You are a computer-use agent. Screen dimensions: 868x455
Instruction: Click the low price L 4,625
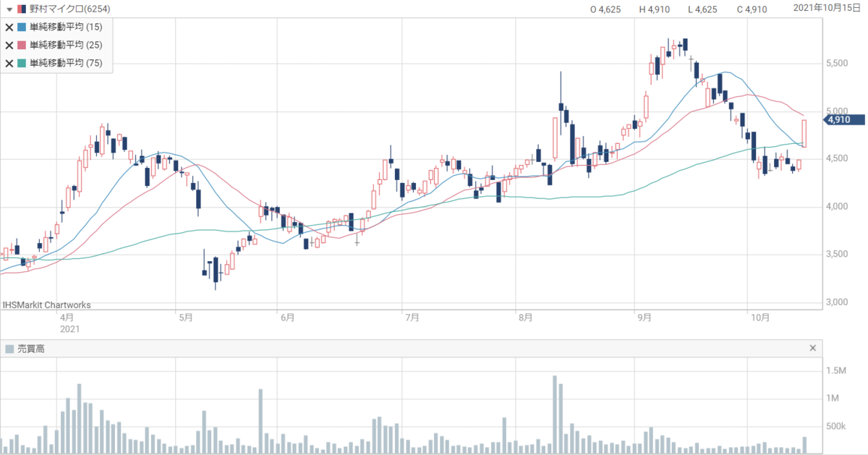(702, 9)
